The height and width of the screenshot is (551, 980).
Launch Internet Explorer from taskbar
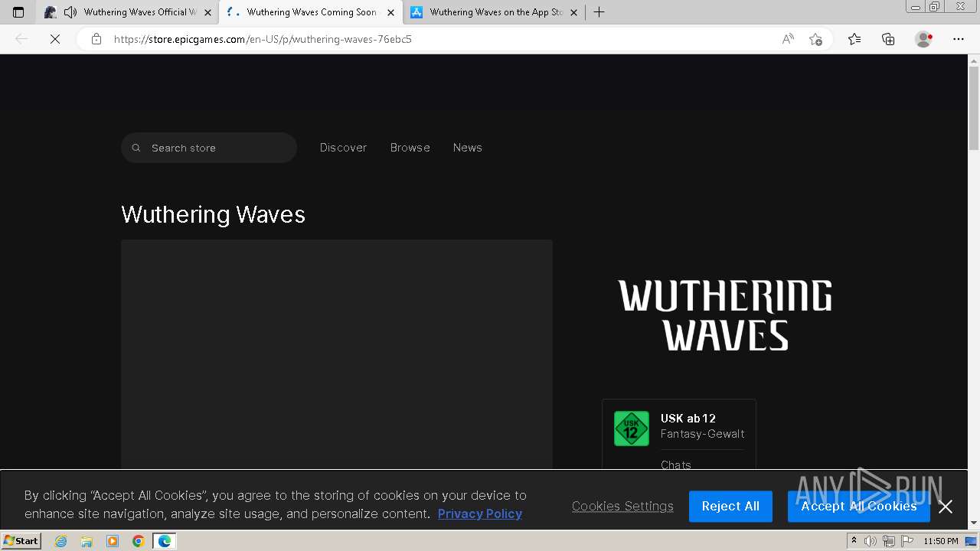coord(60,541)
